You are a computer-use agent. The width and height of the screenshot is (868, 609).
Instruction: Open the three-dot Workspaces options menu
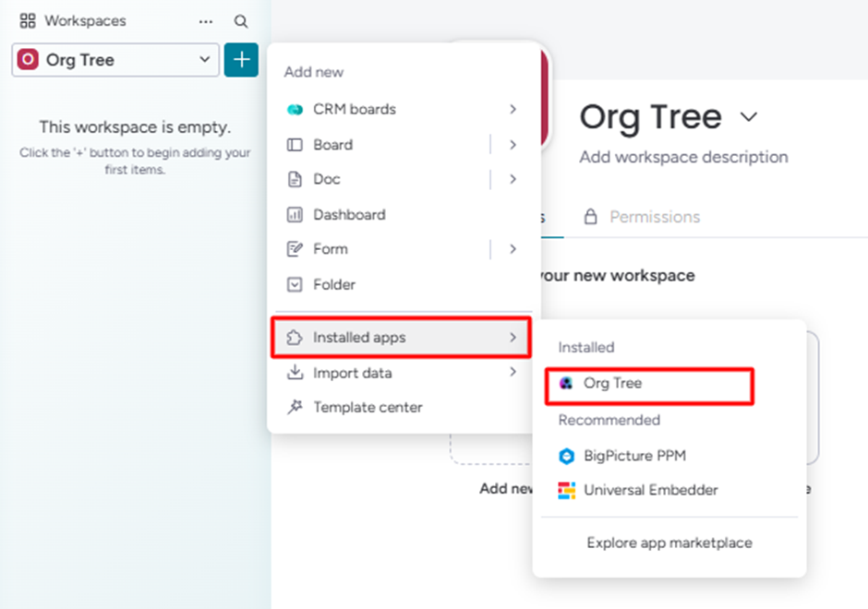tap(205, 21)
